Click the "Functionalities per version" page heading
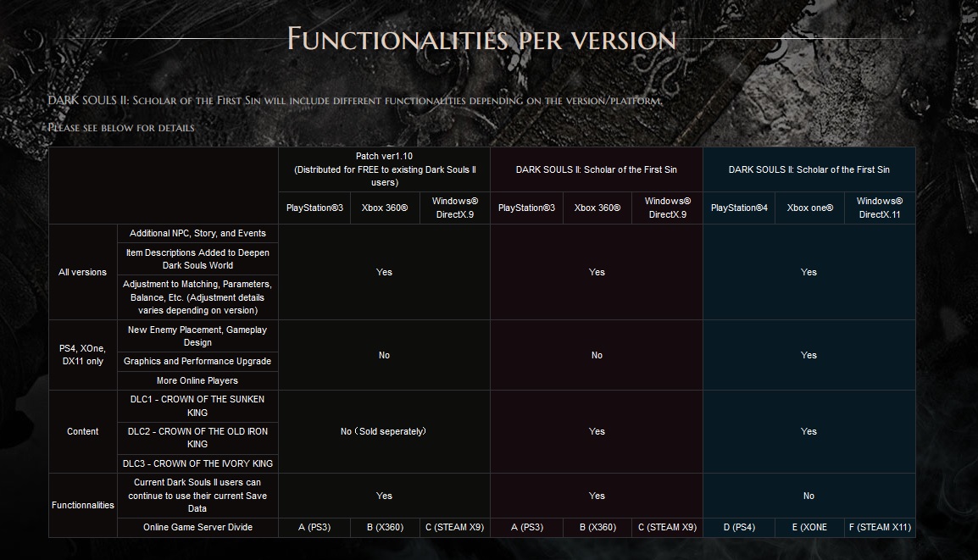Viewport: 978px width, 560px height. click(x=481, y=39)
